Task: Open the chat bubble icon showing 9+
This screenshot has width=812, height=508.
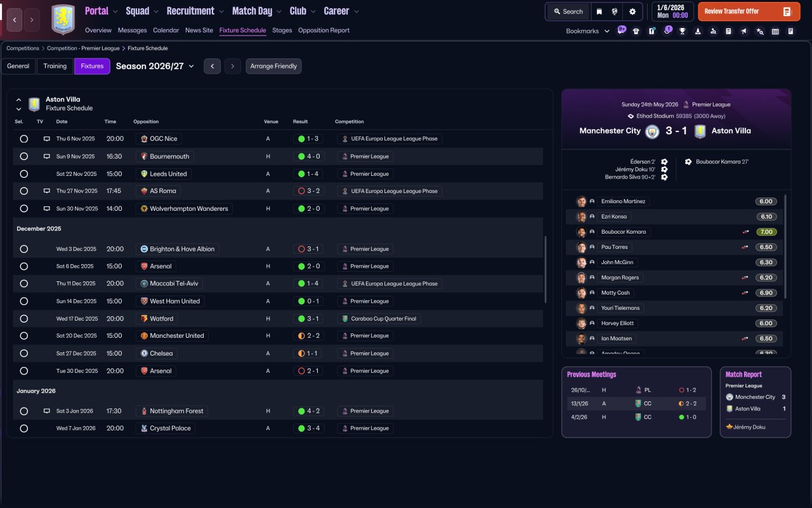Action: 621,30
